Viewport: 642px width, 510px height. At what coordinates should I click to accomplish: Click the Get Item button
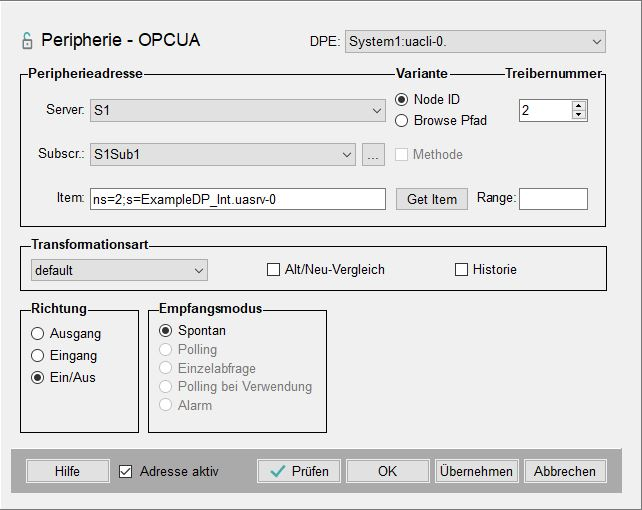432,199
